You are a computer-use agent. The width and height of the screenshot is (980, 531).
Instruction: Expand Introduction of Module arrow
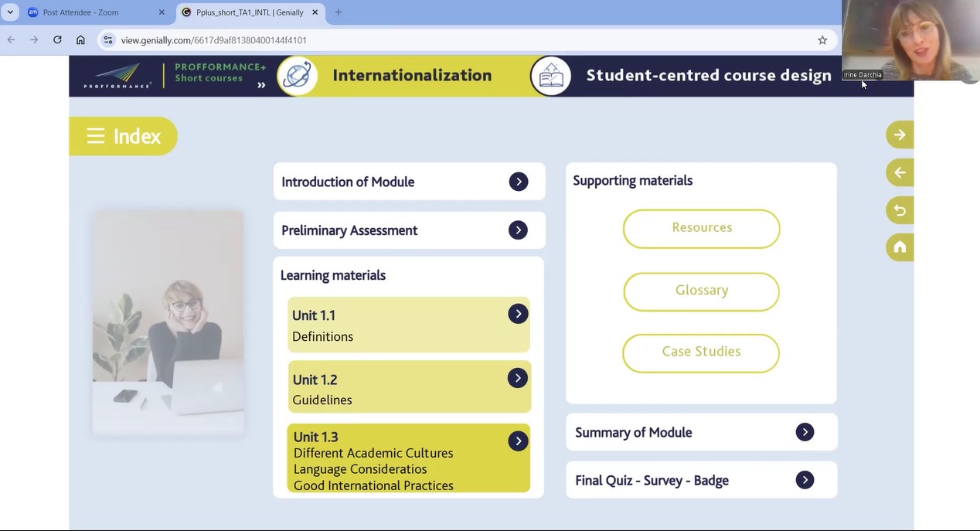click(x=519, y=182)
